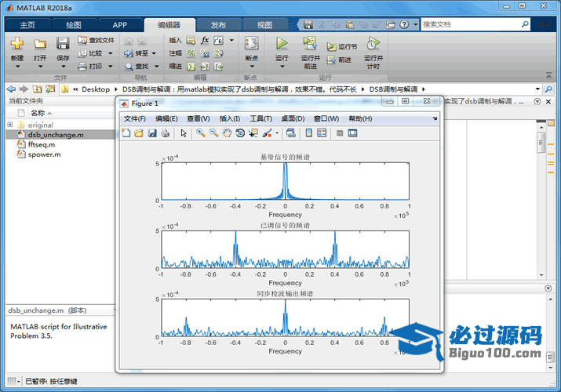Click Run and Advance (运行并前进) icon
Screen dimensions: 561x392
click(310, 43)
